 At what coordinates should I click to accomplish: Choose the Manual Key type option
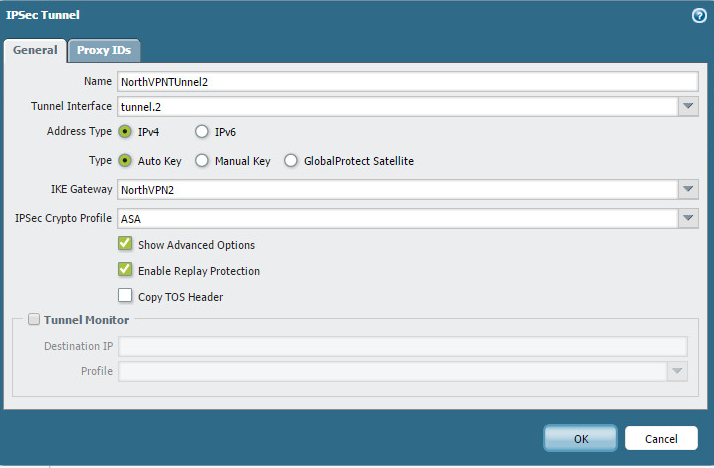coord(202,160)
